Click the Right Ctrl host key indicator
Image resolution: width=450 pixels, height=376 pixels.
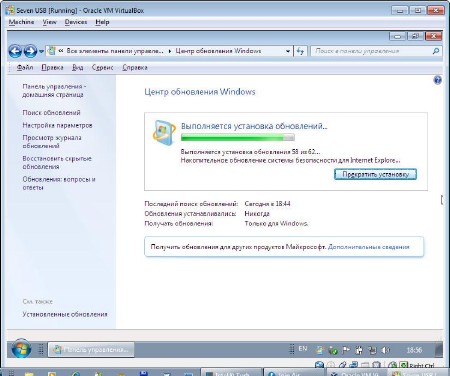click(x=422, y=366)
